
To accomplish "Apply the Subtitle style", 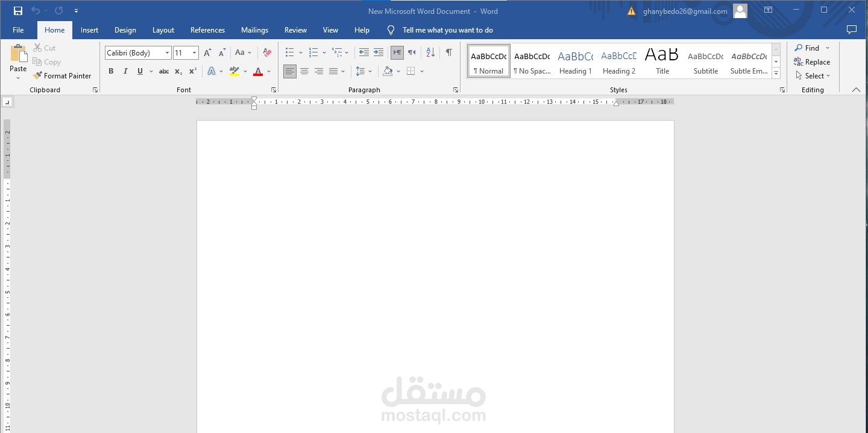I will click(706, 61).
